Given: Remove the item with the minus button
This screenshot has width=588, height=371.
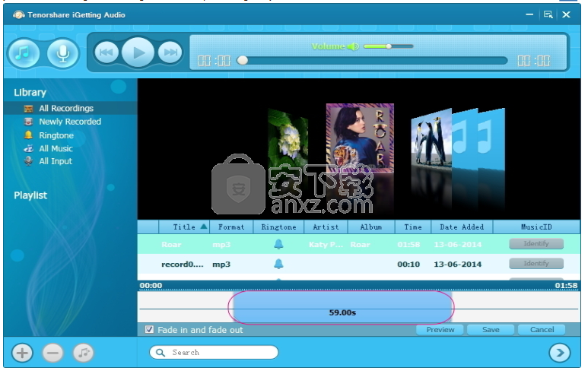Looking at the screenshot, I should pyautogui.click(x=52, y=353).
